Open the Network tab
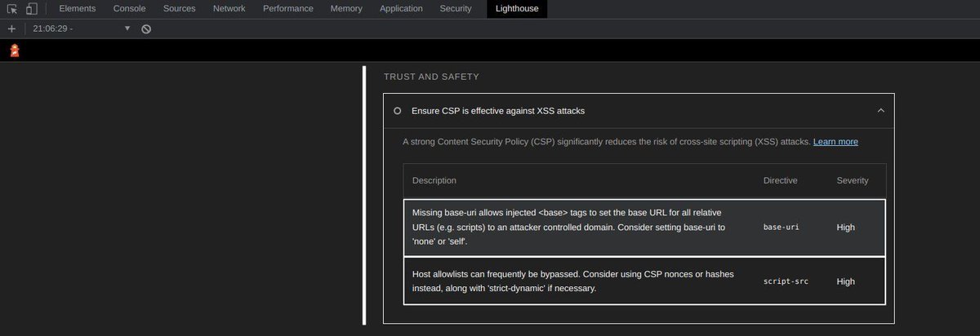Screen dimensions: 980x336 click(x=229, y=9)
